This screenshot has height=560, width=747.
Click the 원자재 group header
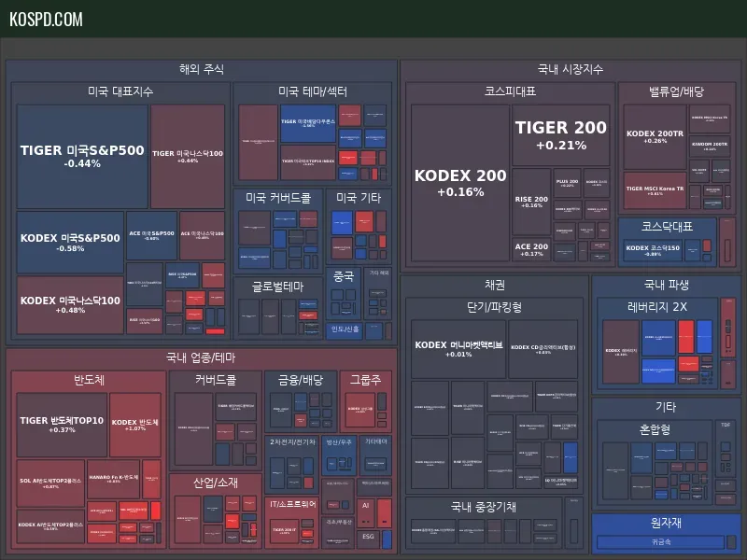(666, 523)
